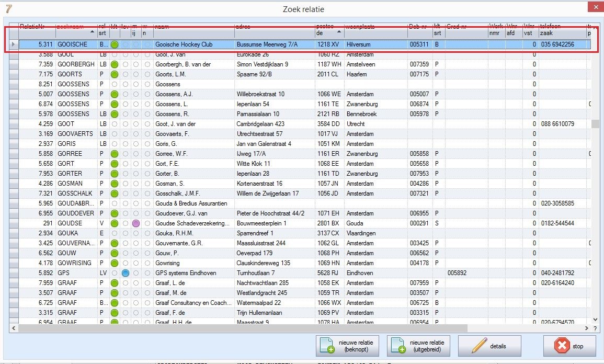This screenshot has width=604, height=364.
Task: Click empty klt circle in Goot row
Action: [115, 124]
